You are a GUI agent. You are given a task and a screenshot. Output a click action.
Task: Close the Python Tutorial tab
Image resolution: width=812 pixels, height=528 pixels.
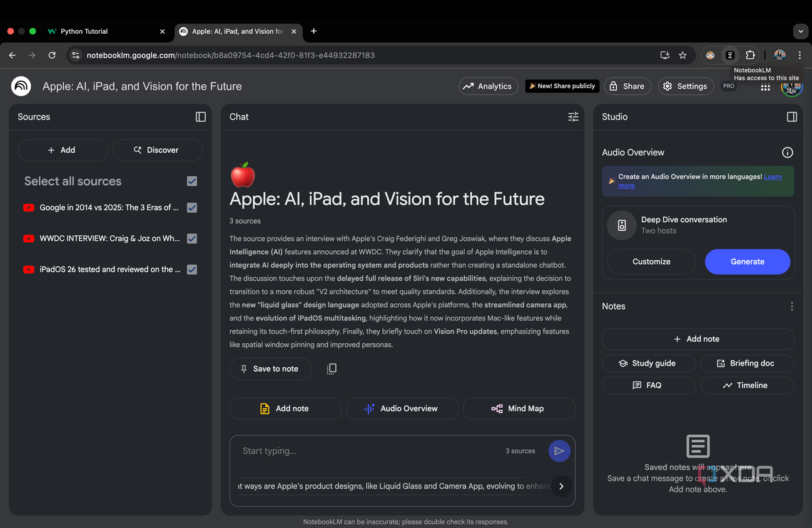163,31
